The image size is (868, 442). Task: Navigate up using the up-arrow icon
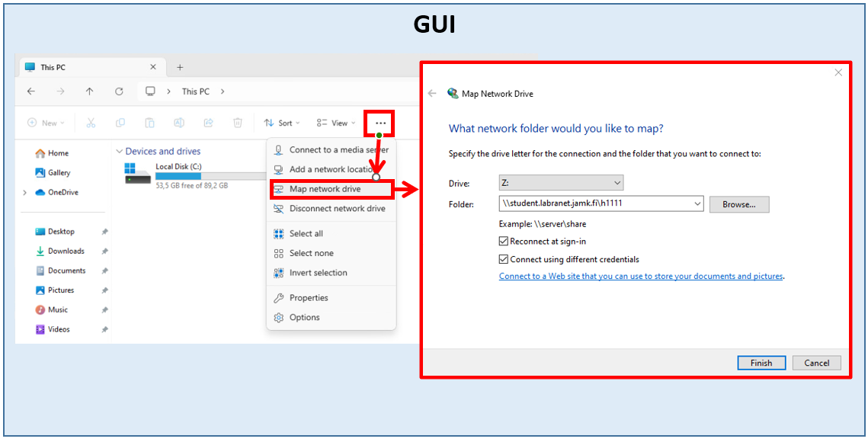point(89,91)
